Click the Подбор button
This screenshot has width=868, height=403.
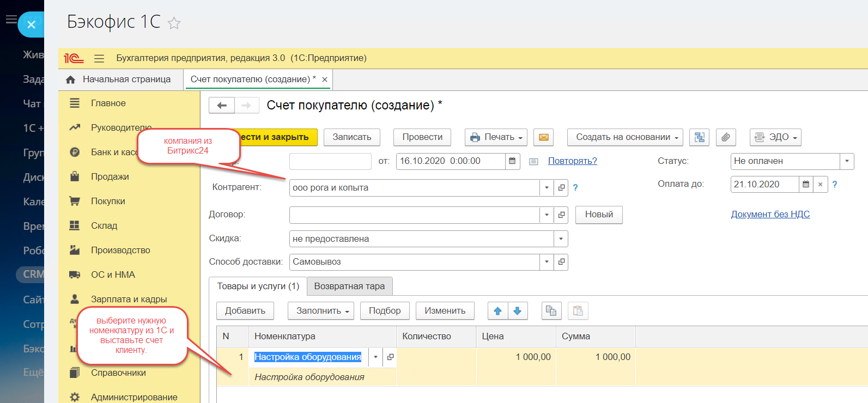(x=385, y=311)
